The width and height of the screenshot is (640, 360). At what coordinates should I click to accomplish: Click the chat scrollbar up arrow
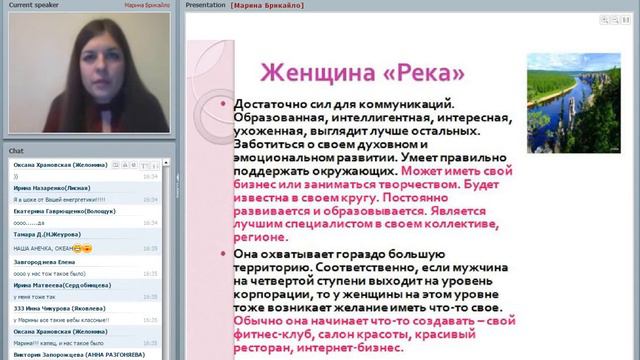[166, 163]
